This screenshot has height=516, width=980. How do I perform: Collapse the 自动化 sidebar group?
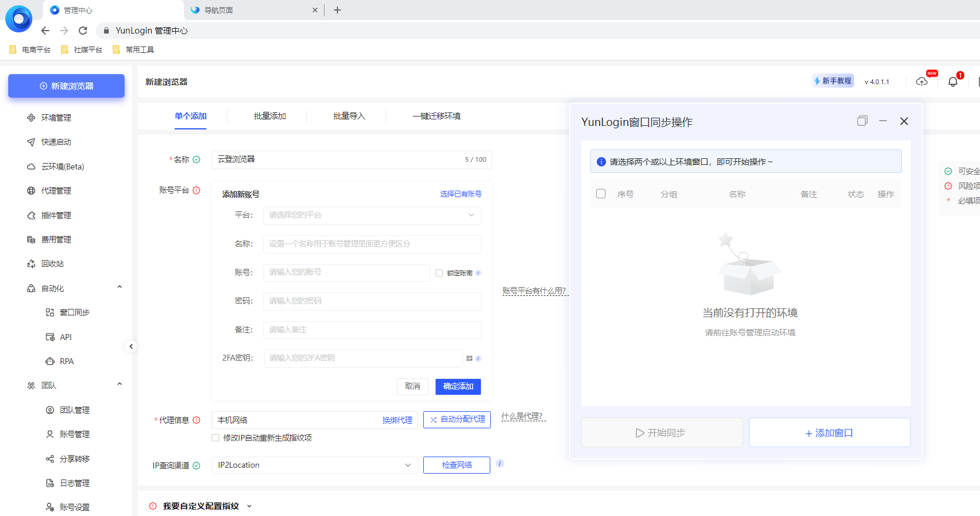(x=119, y=288)
